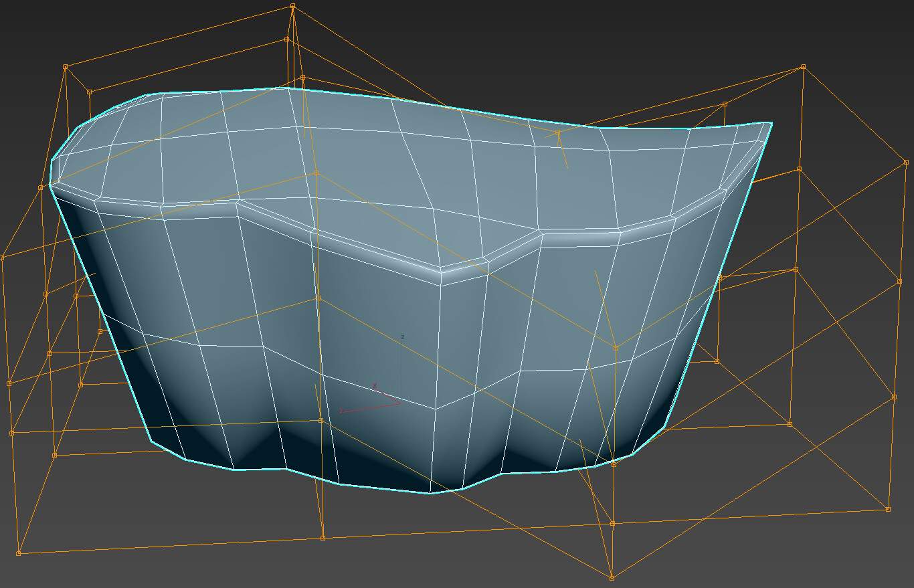Select the shaded blue-gray tub mesh
The image size is (914, 588).
pyautogui.click(x=410, y=290)
